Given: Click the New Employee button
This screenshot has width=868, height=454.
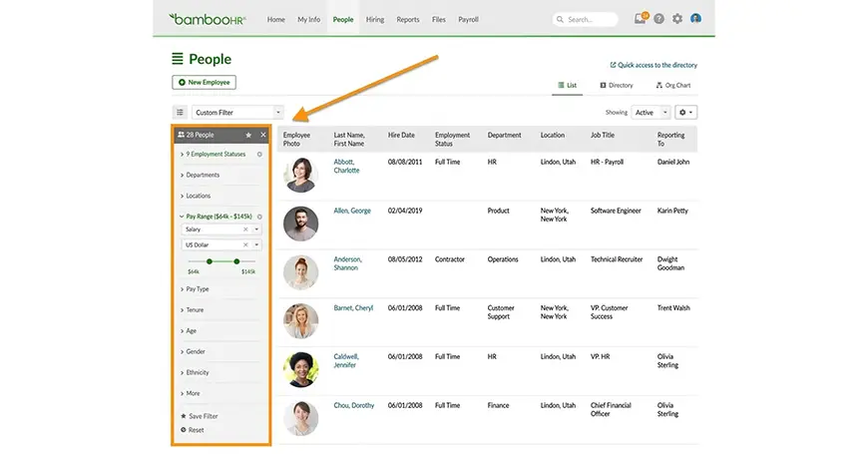Looking at the screenshot, I should tap(204, 82).
